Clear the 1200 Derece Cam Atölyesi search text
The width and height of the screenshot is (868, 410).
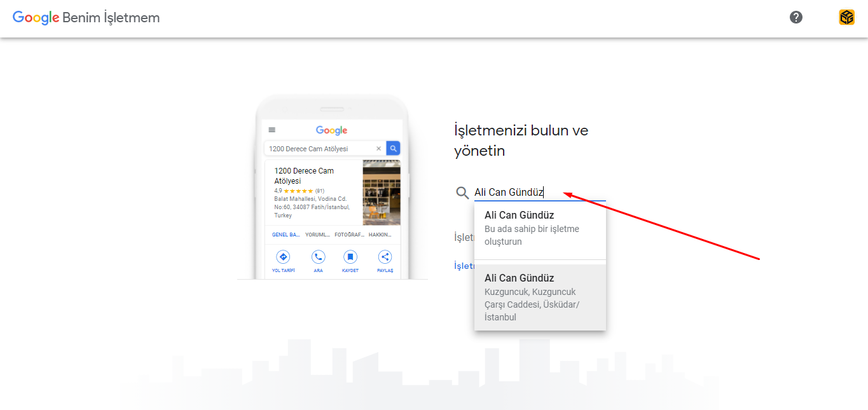point(378,149)
